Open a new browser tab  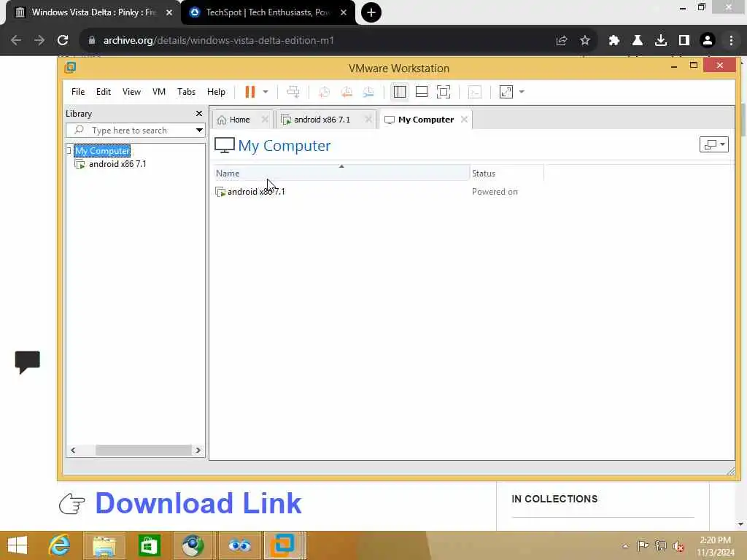tap(371, 12)
